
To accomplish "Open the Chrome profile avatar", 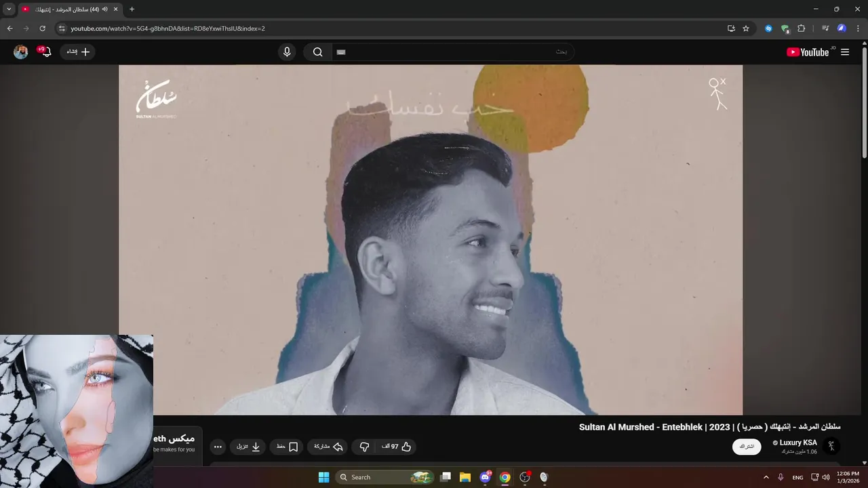I will (x=842, y=28).
